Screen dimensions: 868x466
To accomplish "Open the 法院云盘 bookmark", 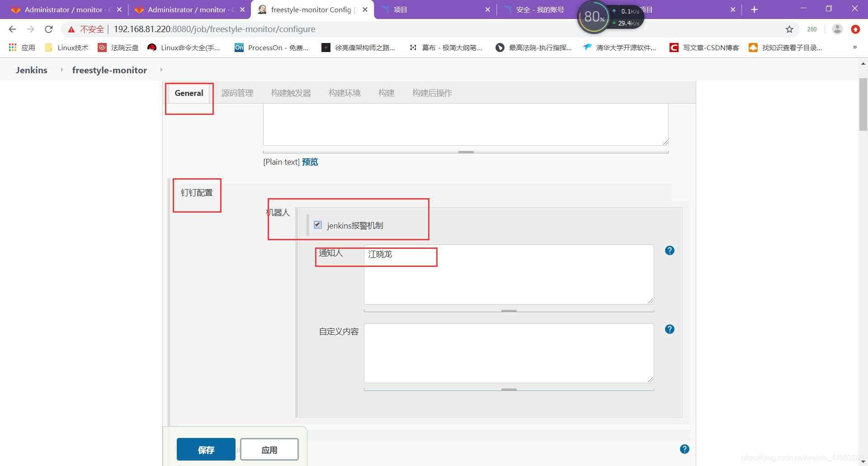I will 118,48.
